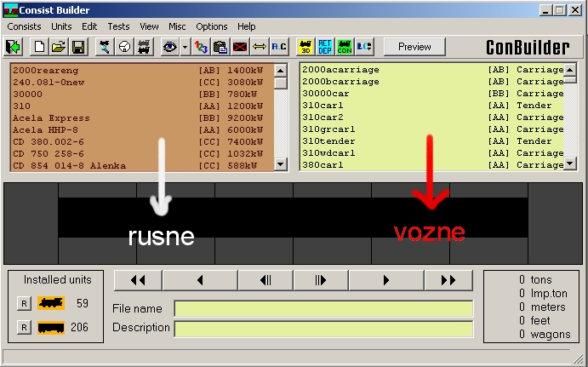Save the consist with floppy disk icon
588x367 pixels.
coord(77,47)
